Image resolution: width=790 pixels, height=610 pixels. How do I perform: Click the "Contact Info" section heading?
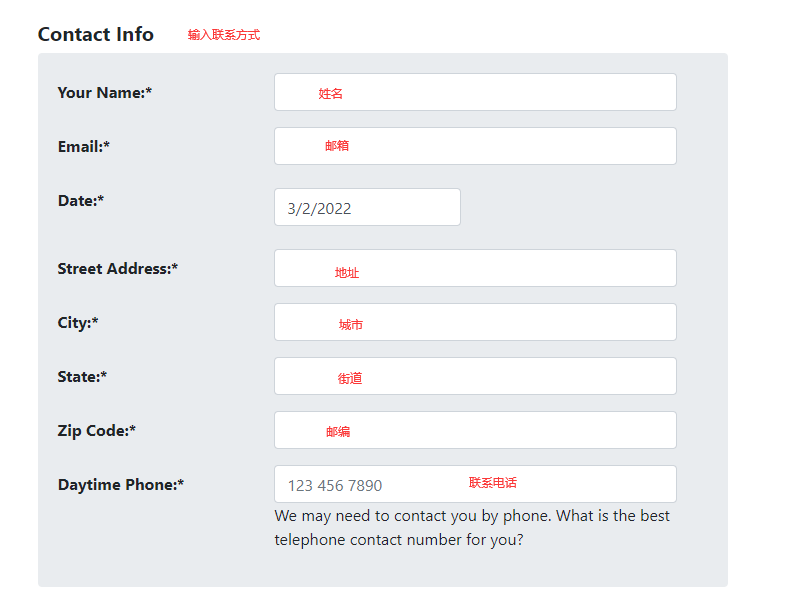tap(96, 34)
